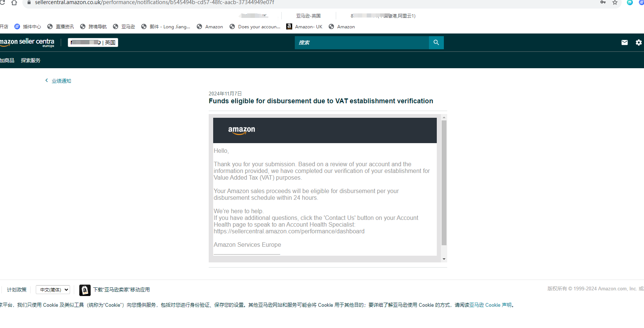Click the message scrollbar down arrow
Viewport: 644px width, 328px height.
tap(444, 259)
